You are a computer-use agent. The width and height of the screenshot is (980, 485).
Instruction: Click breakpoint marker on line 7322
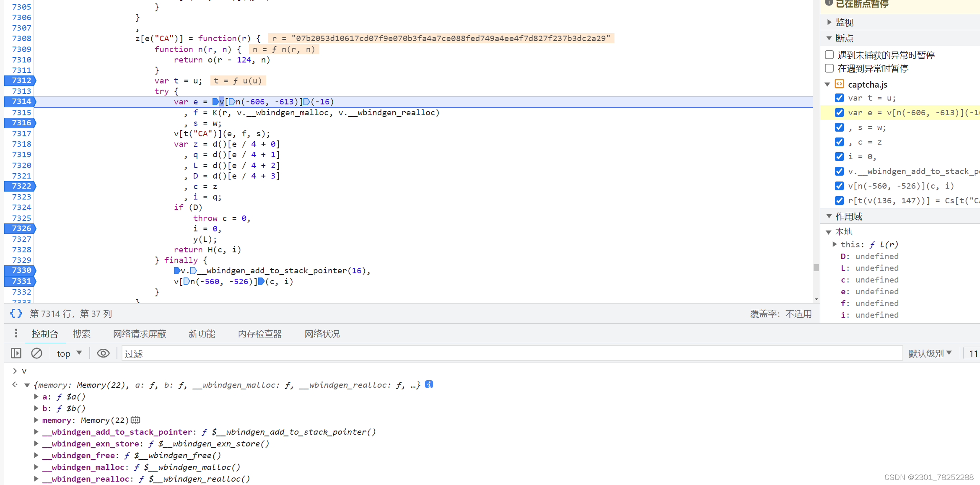point(20,186)
